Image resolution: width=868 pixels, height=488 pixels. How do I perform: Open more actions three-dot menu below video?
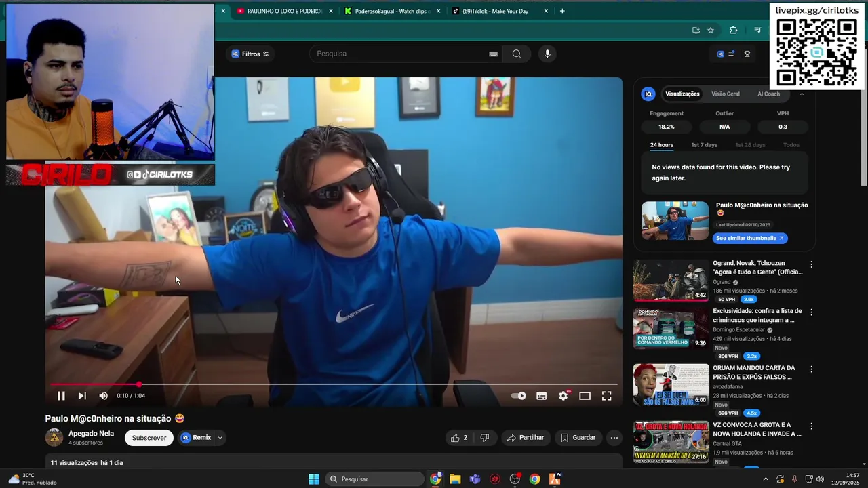tap(614, 438)
